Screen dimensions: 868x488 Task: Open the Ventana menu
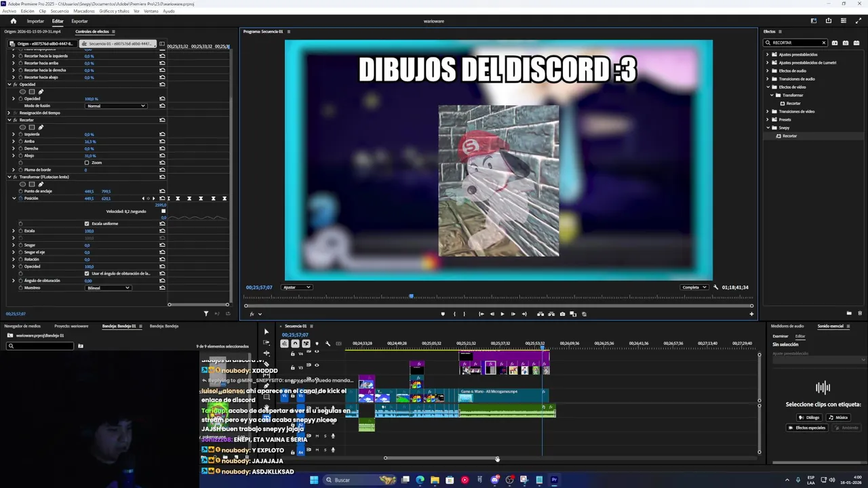151,11
